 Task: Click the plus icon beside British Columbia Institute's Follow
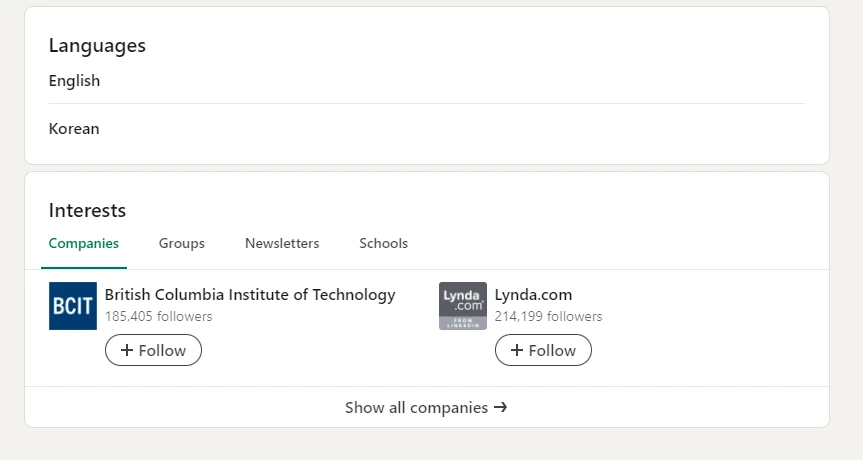pos(127,350)
